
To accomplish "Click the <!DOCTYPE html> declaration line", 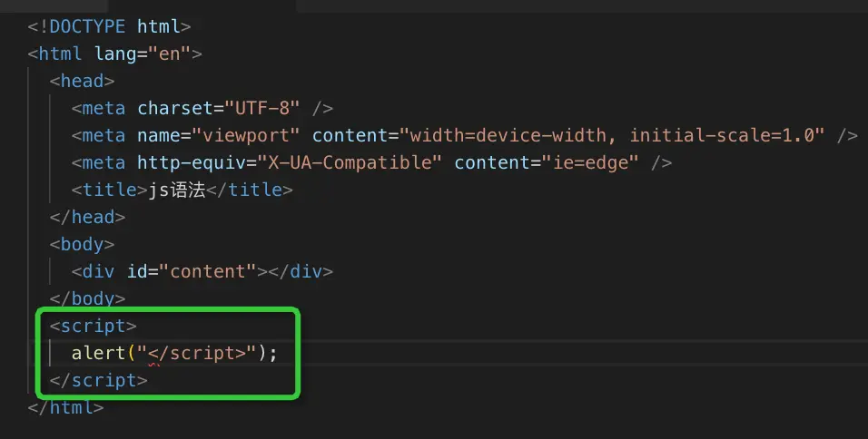I will pyautogui.click(x=109, y=26).
